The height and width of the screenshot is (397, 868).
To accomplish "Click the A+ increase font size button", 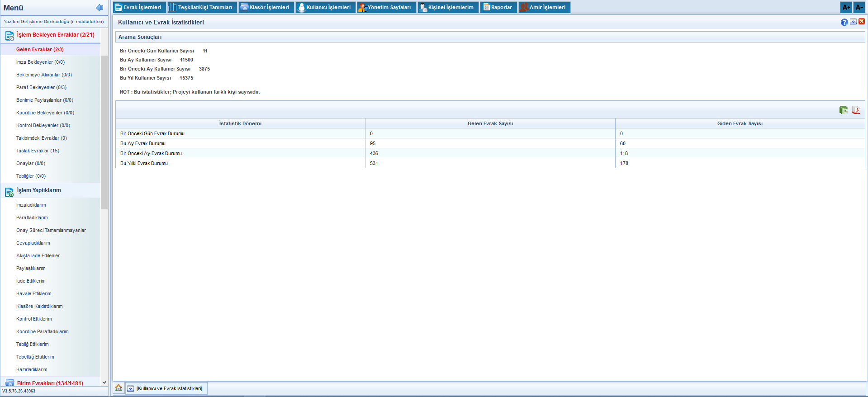I will tap(846, 7).
